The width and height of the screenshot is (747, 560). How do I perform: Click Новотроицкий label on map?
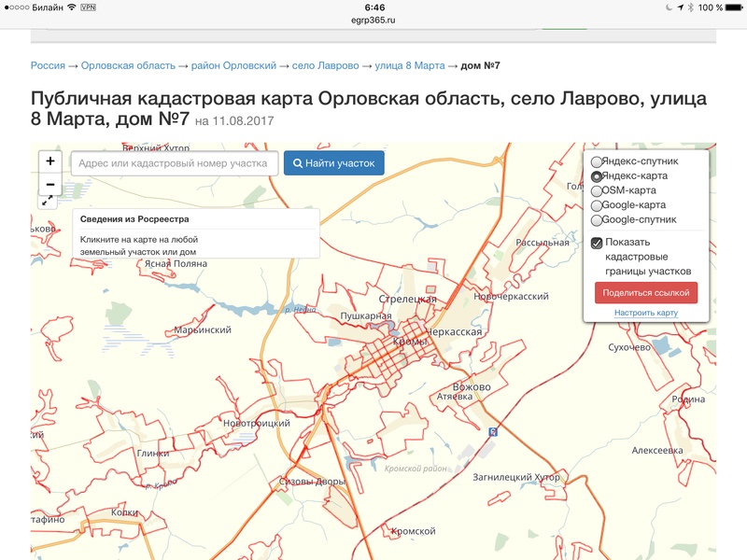pyautogui.click(x=256, y=423)
